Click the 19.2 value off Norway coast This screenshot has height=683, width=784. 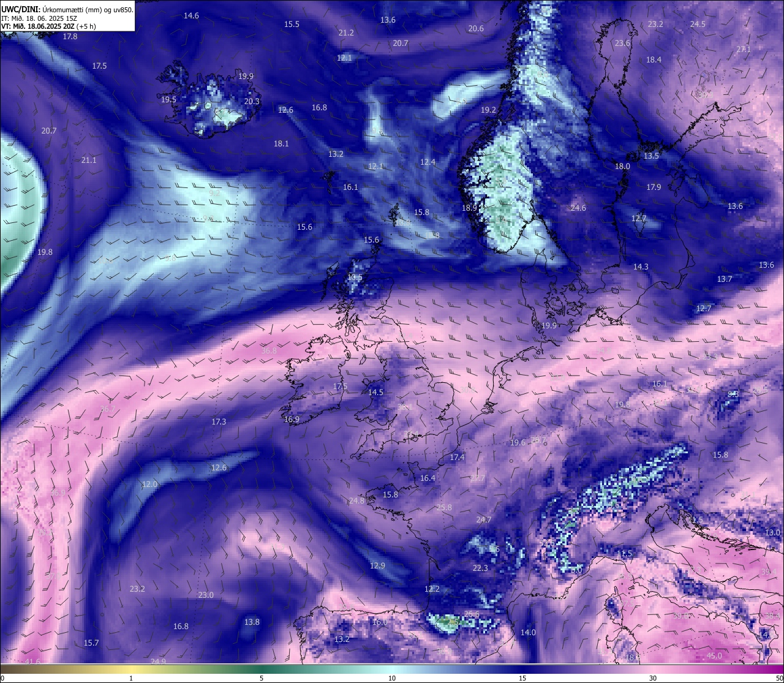(x=488, y=110)
